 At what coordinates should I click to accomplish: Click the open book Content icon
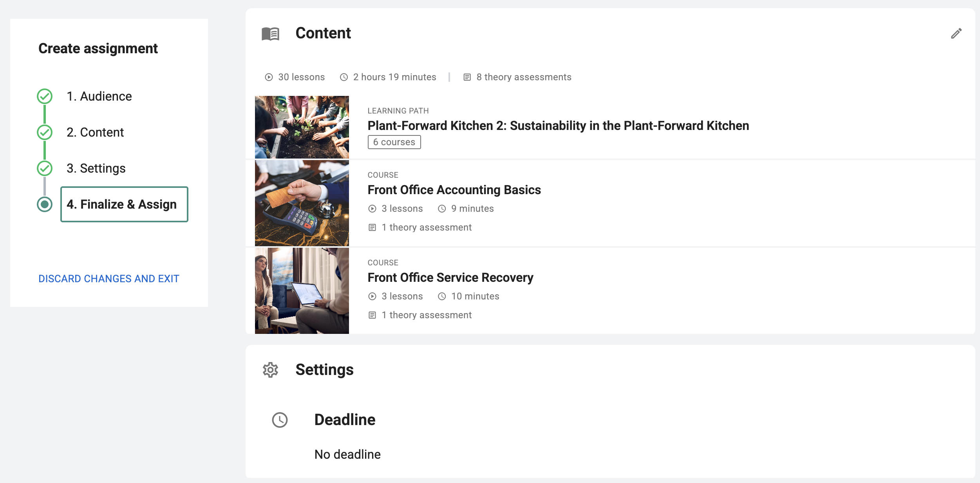pos(270,34)
